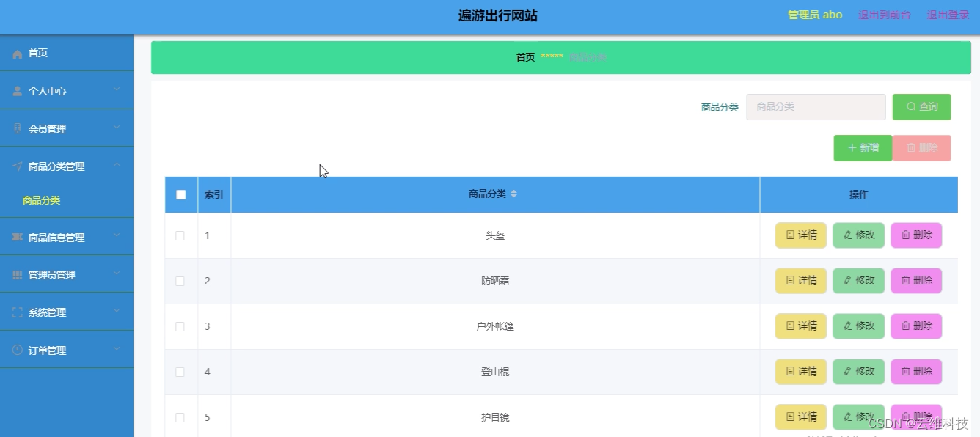980x437 pixels.
Task: Click edit pencil icon in 登山棍 row
Action: point(848,372)
